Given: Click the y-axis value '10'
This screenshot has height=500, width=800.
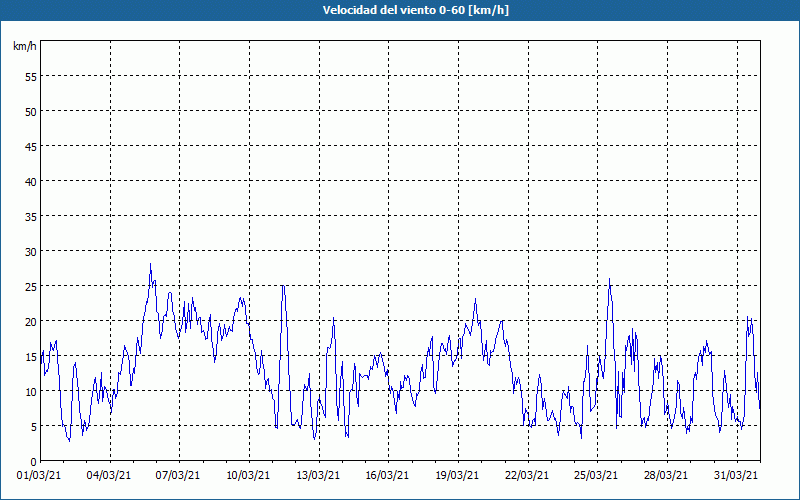Looking at the screenshot, I should (x=31, y=392).
